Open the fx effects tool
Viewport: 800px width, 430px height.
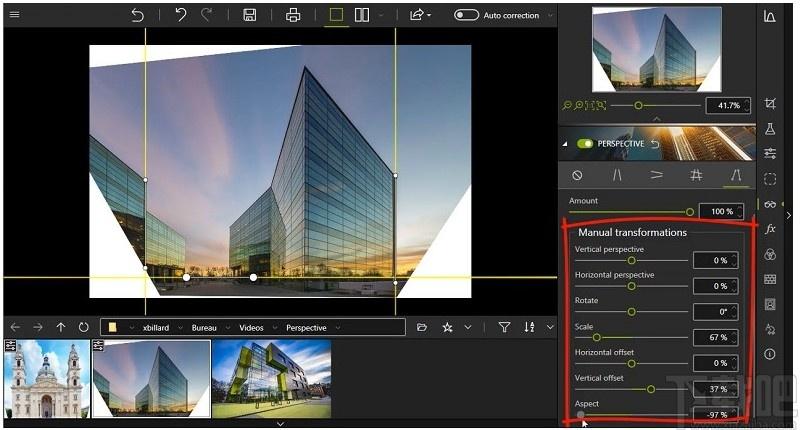tap(770, 229)
